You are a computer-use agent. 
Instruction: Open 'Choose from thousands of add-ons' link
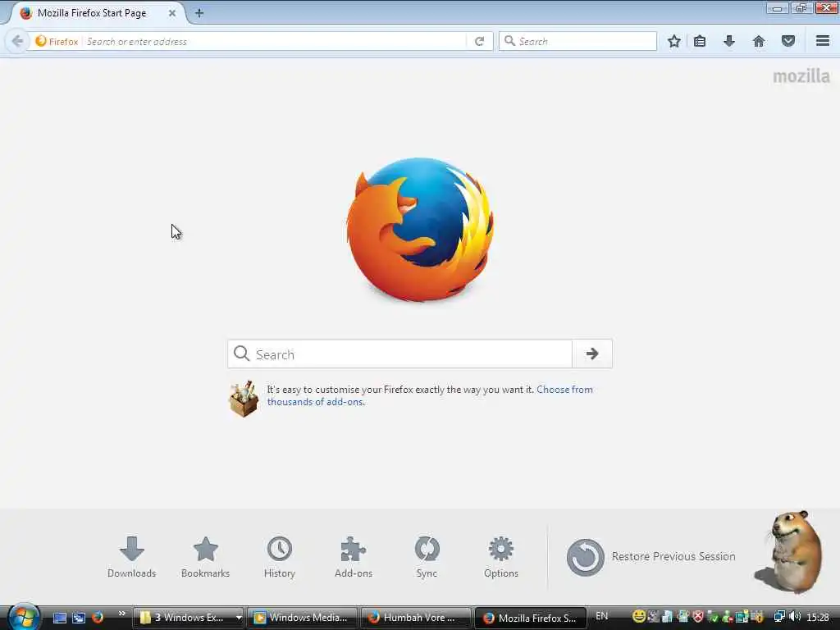pyautogui.click(x=430, y=395)
